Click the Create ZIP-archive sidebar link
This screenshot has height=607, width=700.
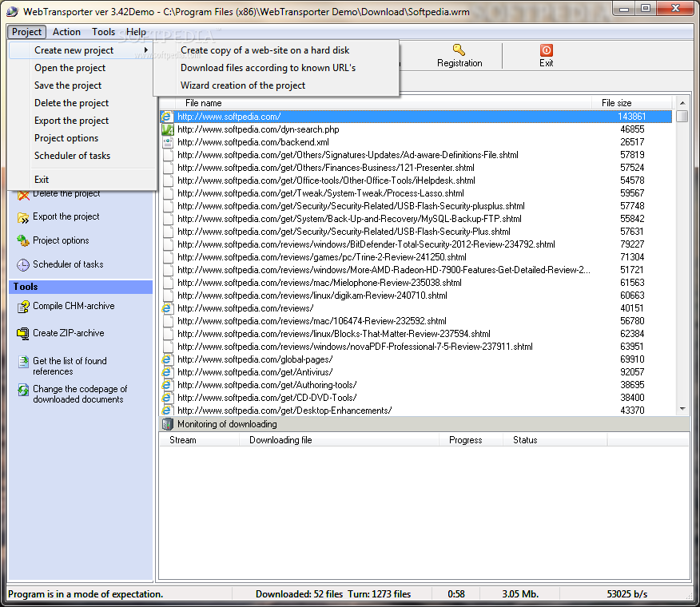(68, 333)
